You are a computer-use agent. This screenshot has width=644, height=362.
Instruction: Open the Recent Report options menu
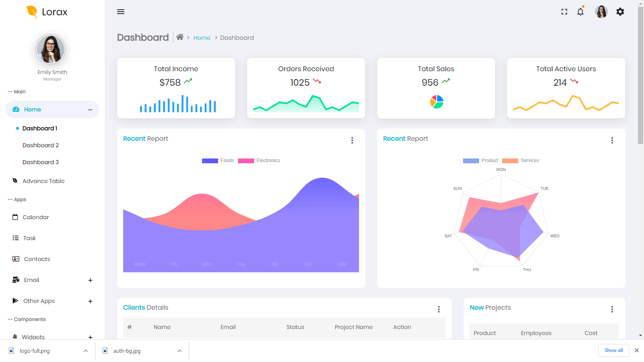[352, 140]
